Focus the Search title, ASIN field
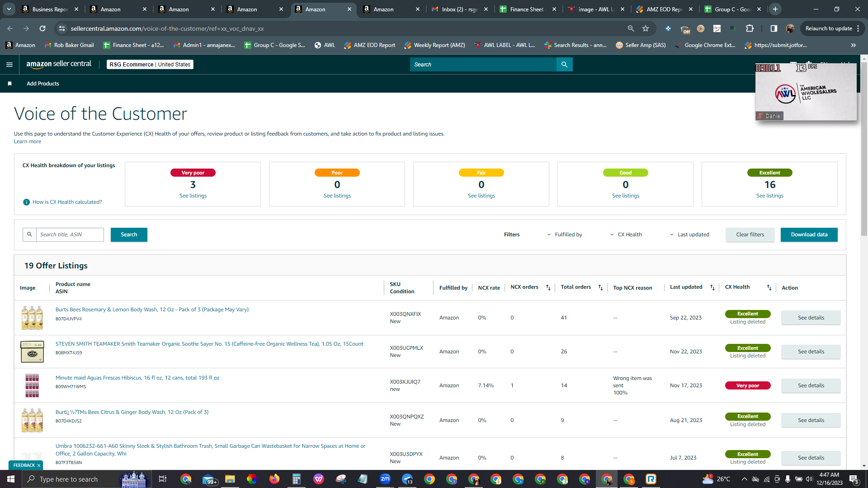This screenshot has height=488, width=868. [x=70, y=235]
